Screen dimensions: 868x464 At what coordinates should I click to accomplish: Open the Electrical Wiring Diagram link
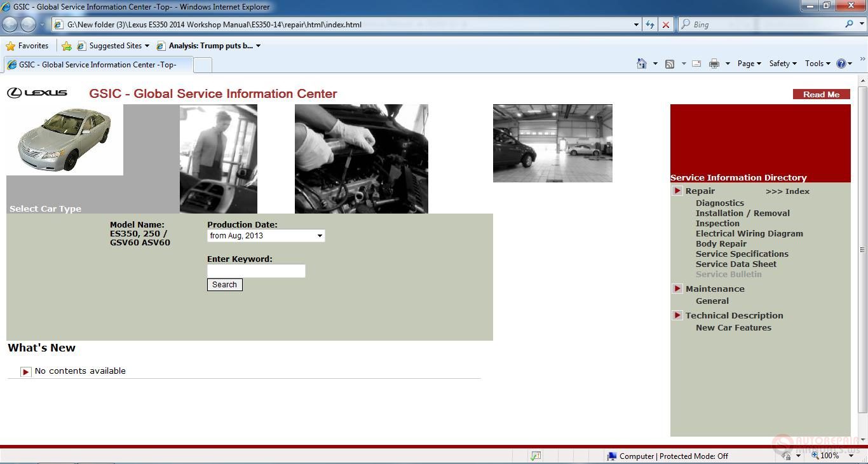pyautogui.click(x=749, y=234)
